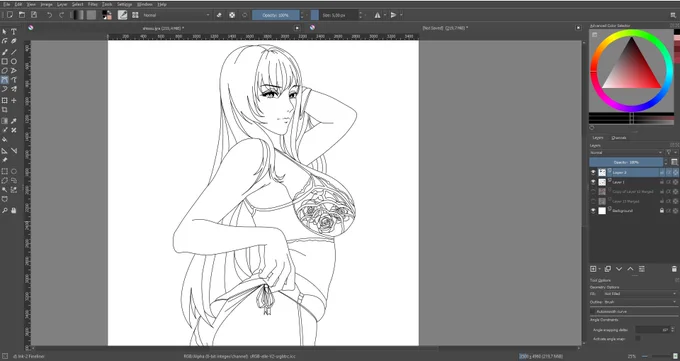Undo the last action
680x361 pixels.
49,15
